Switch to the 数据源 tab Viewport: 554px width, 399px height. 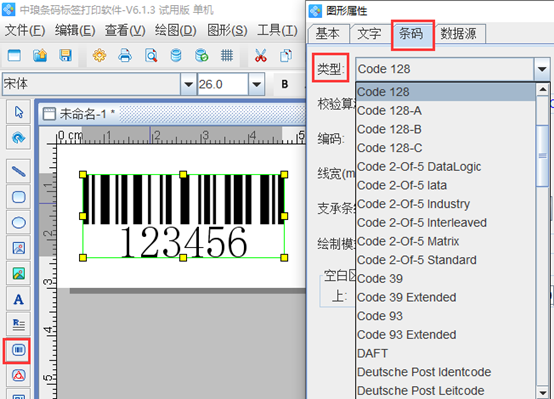[x=458, y=34]
